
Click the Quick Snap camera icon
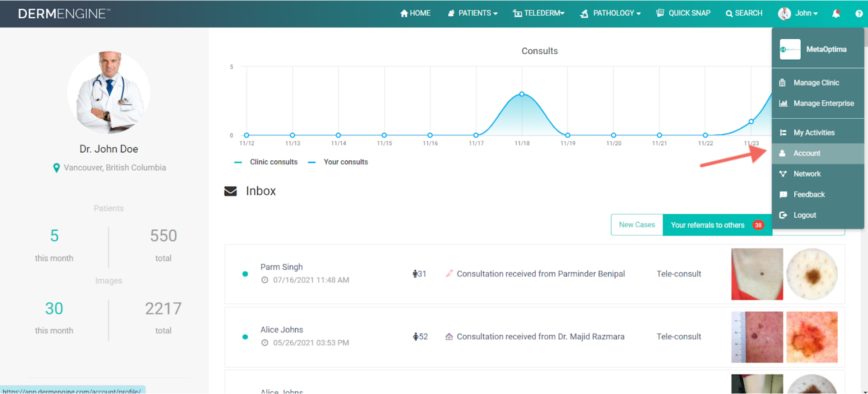[660, 13]
